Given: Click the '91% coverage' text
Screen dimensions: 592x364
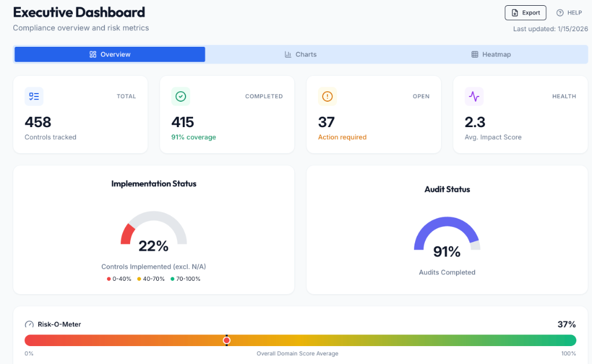Looking at the screenshot, I should (x=194, y=138).
